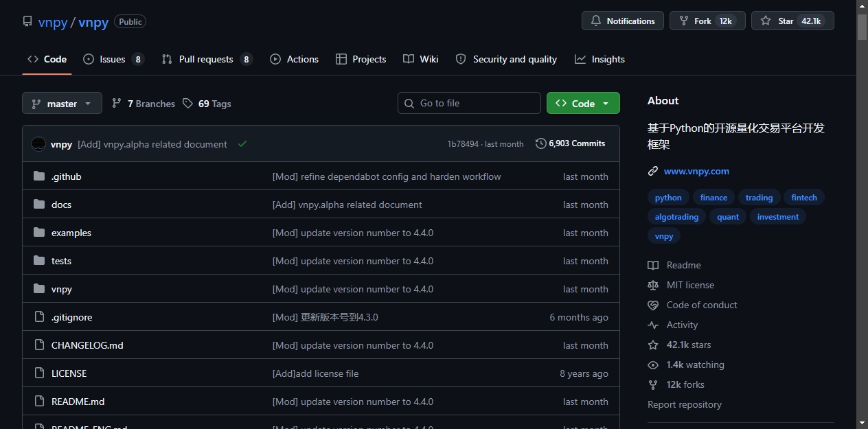868x429 pixels.
Task: Open the Activity link
Action: tap(673, 325)
